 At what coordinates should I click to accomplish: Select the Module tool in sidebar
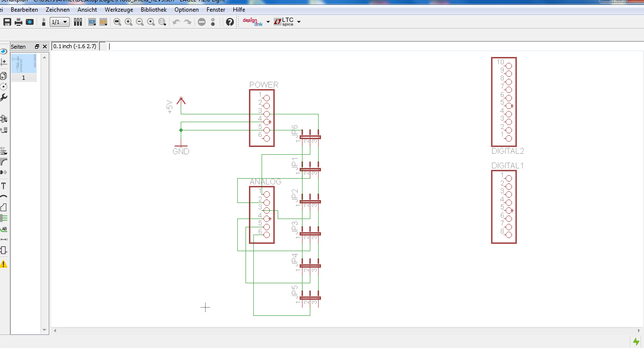[4, 250]
